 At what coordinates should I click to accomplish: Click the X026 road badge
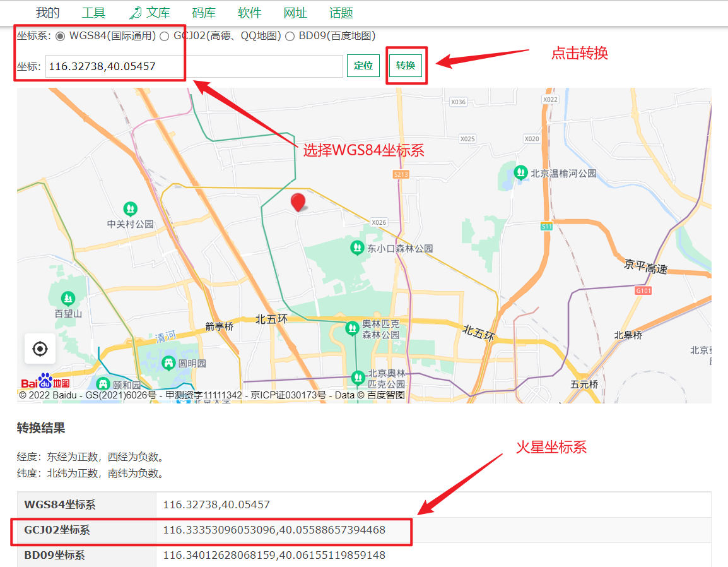point(379,222)
